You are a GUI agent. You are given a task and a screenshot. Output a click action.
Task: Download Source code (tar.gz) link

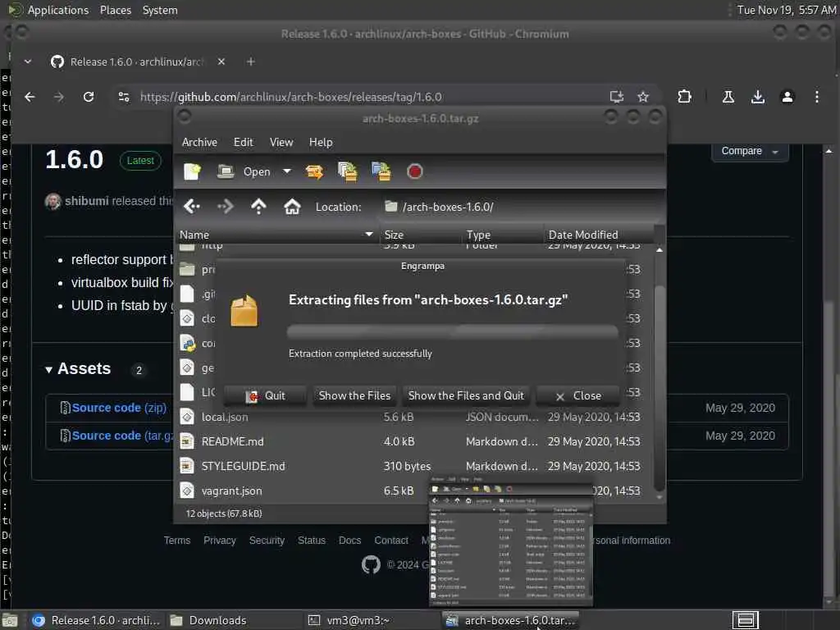122,436
